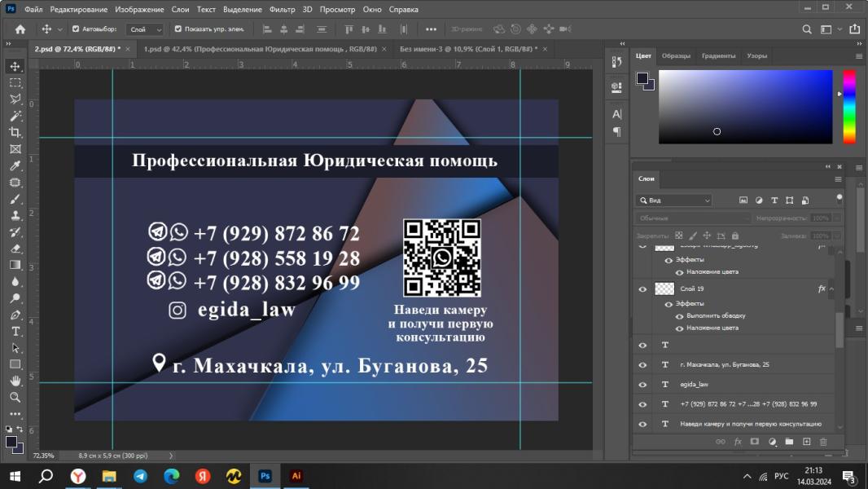Select the Clone Stamp tool
Image resolution: width=868 pixels, height=489 pixels.
(x=15, y=215)
